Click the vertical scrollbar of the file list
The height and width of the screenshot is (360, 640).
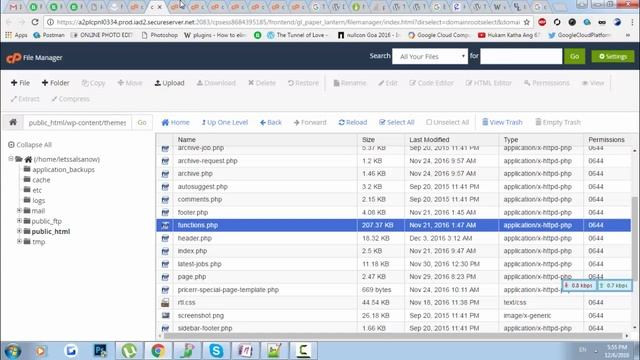[635, 239]
